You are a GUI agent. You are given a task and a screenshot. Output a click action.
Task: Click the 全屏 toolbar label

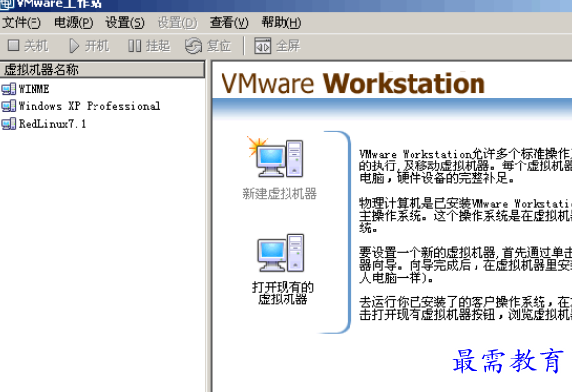click(x=288, y=46)
